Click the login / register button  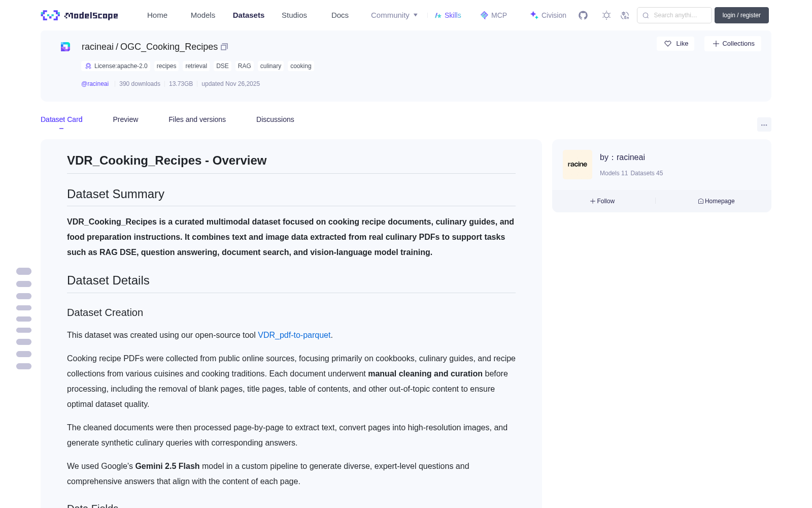(741, 15)
